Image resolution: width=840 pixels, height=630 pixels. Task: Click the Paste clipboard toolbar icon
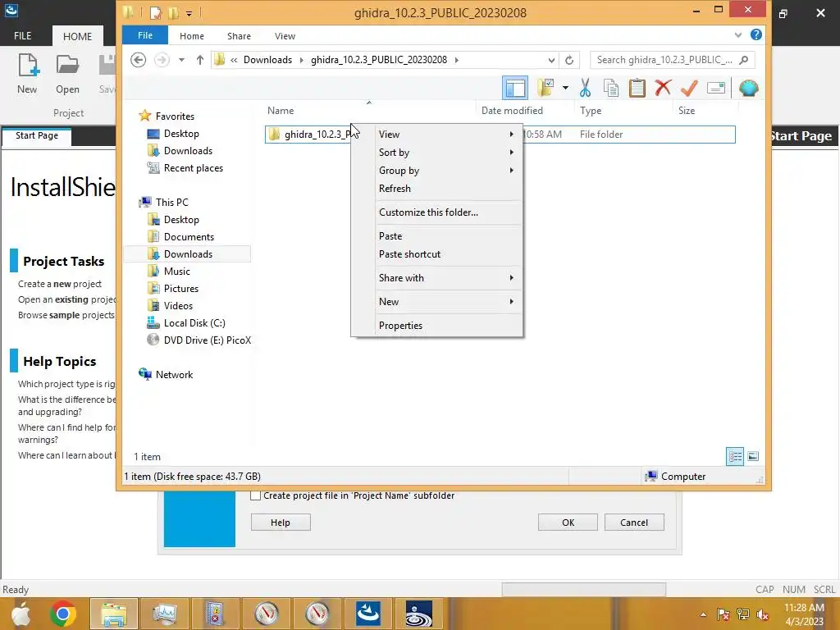pyautogui.click(x=637, y=88)
